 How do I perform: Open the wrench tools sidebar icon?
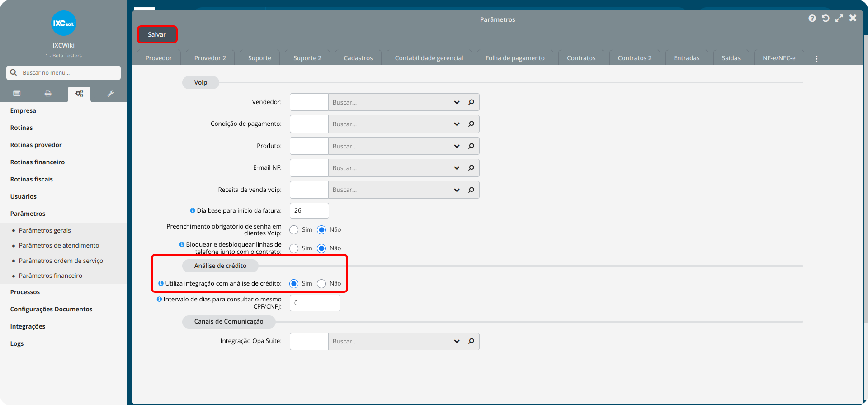(x=110, y=94)
